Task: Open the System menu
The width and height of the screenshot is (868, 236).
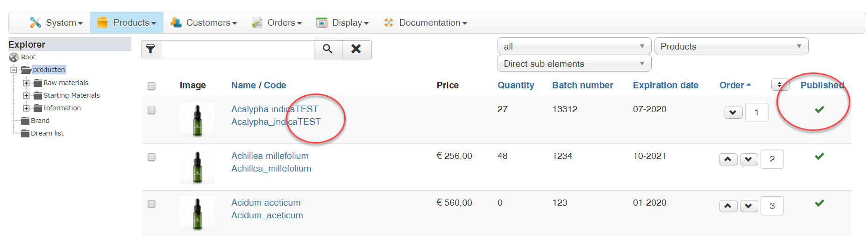Action: (57, 22)
